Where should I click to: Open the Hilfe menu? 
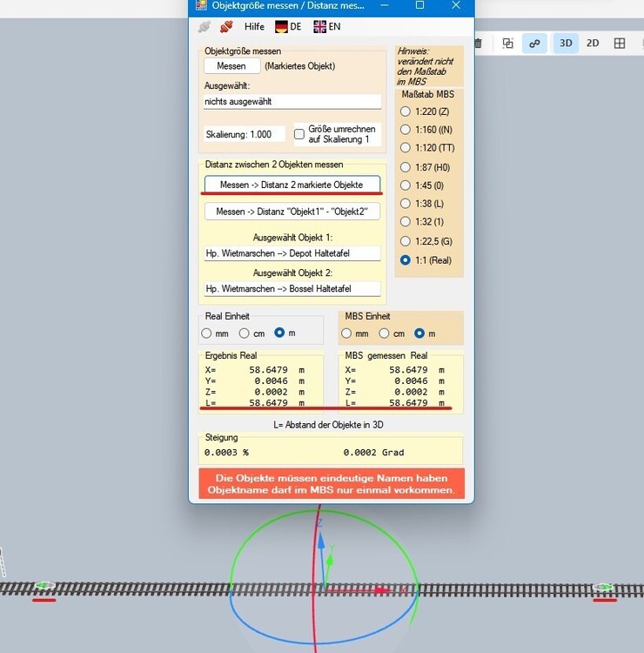point(254,27)
